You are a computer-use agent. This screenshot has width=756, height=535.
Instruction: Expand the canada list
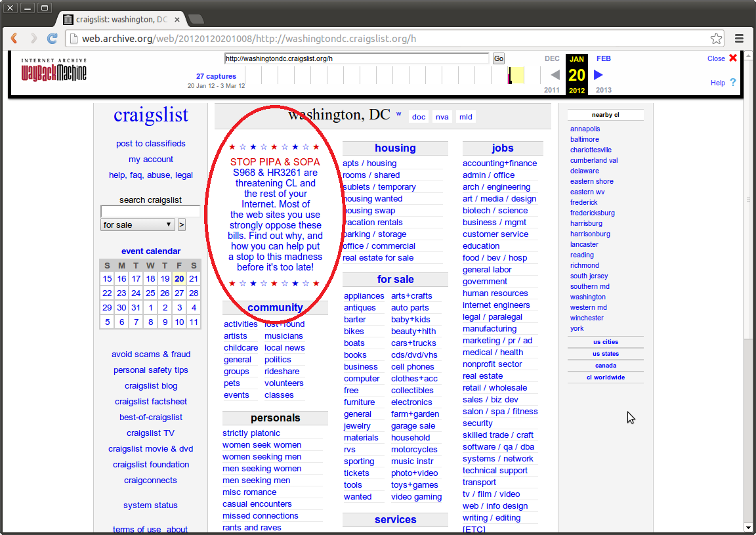coord(606,366)
